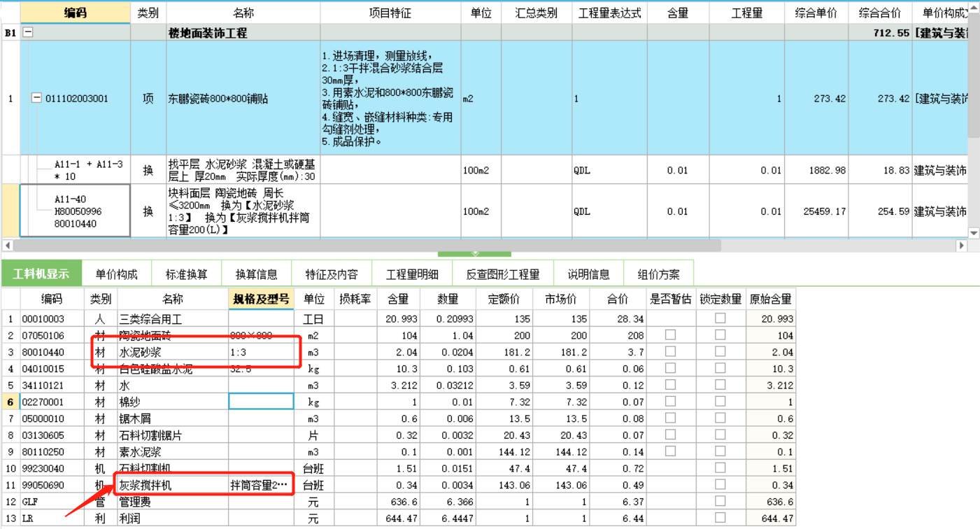Open the 特征及内容 tab
This screenshot has width=980, height=529.
(x=332, y=274)
